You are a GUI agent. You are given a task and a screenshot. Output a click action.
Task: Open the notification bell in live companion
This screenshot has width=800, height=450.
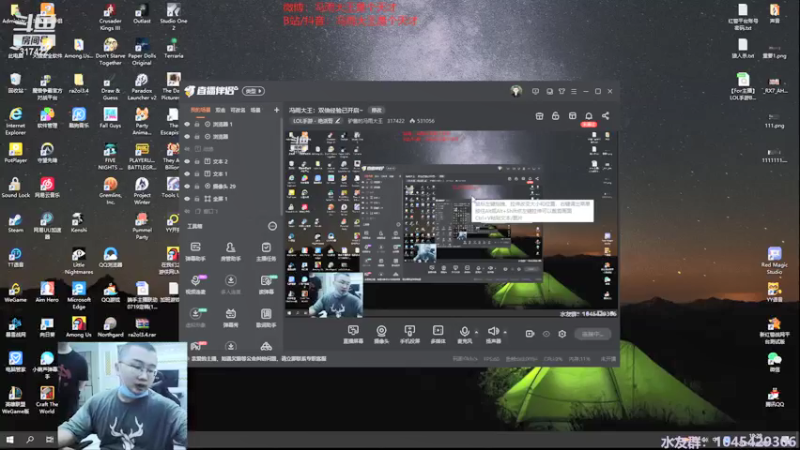coord(589,116)
